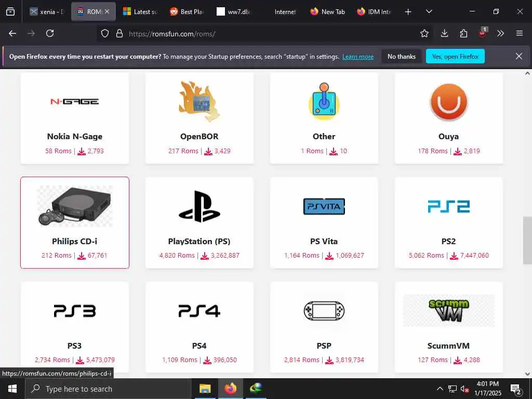Click the taskbar search box
The image size is (532, 399).
coord(108,389)
